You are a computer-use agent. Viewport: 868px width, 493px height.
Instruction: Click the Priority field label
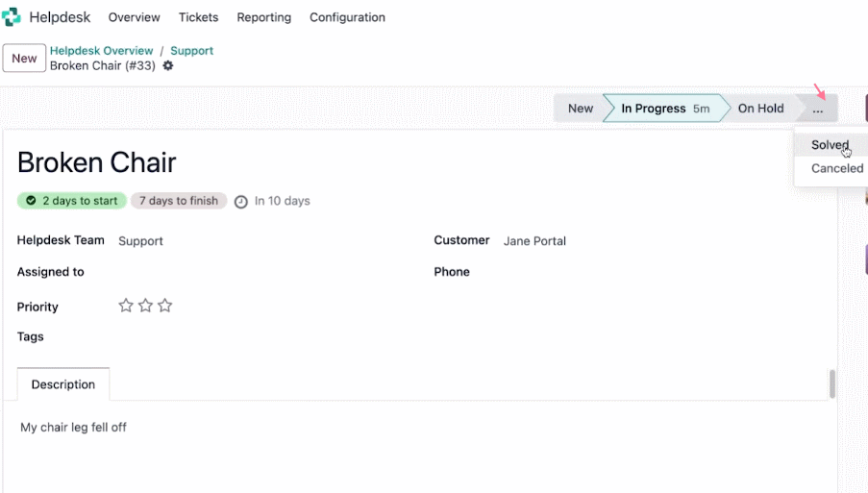point(37,308)
